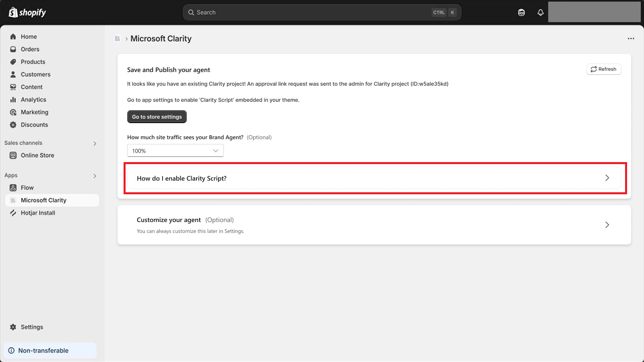
Task: Open Sidekick assistant icon in top bar
Action: (x=521, y=12)
